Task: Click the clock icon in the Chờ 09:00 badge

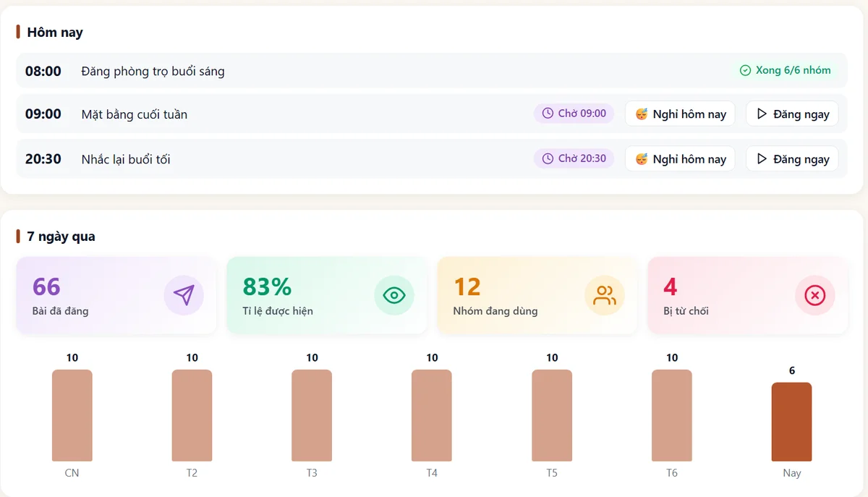Action: tap(548, 114)
